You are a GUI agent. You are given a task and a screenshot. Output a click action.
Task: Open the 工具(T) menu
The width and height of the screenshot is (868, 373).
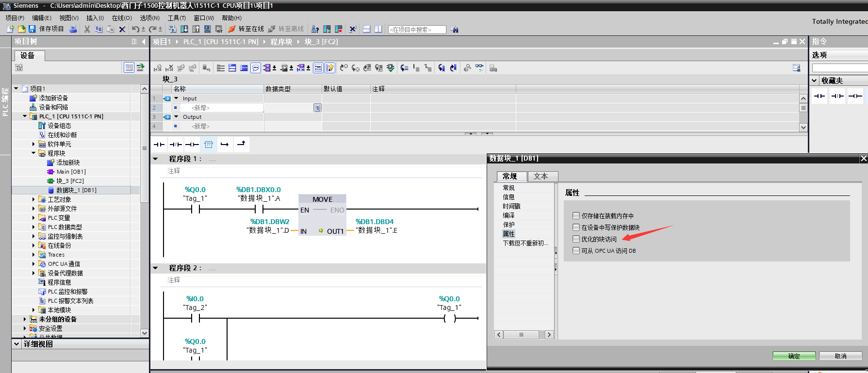coord(177,18)
